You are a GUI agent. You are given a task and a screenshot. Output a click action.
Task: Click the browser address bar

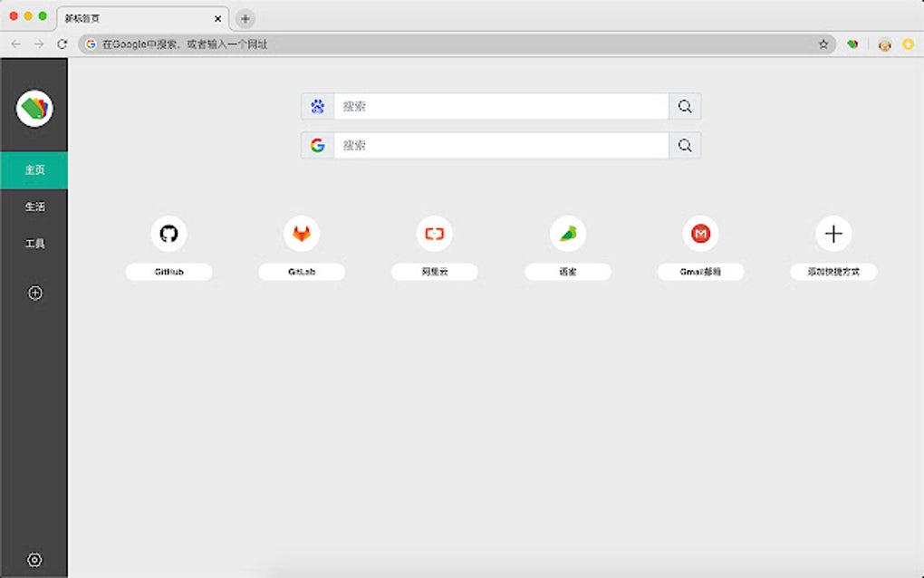coord(457,44)
